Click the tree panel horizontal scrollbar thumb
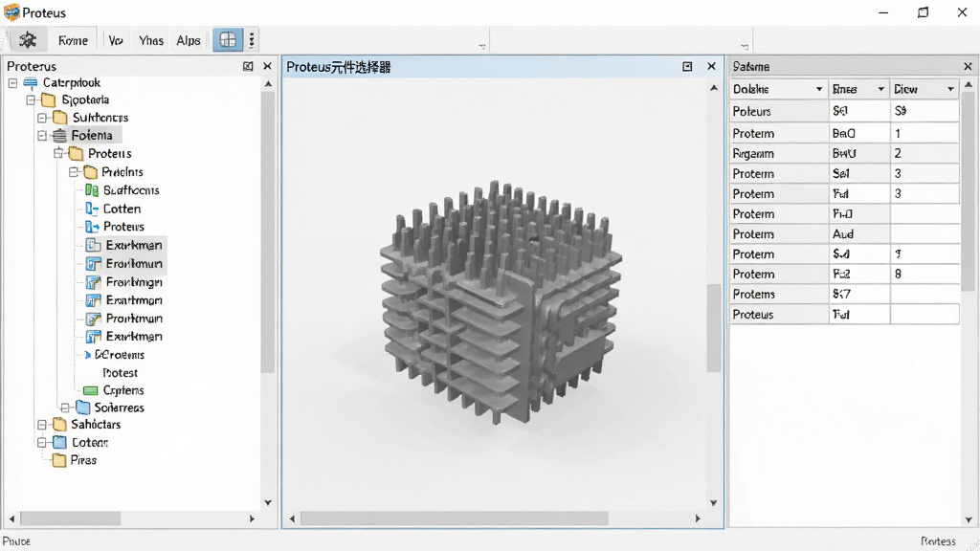This screenshot has height=551, width=980. [70, 518]
